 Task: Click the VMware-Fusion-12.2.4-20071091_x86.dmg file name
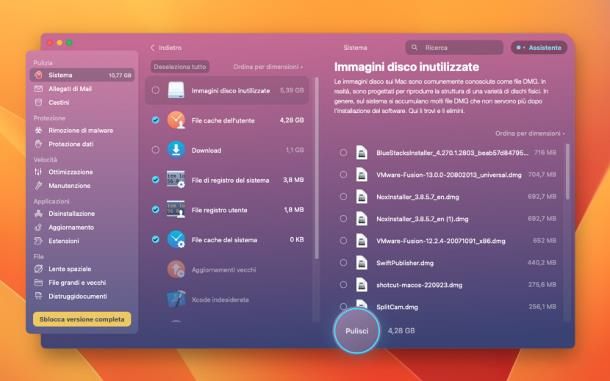tap(441, 241)
